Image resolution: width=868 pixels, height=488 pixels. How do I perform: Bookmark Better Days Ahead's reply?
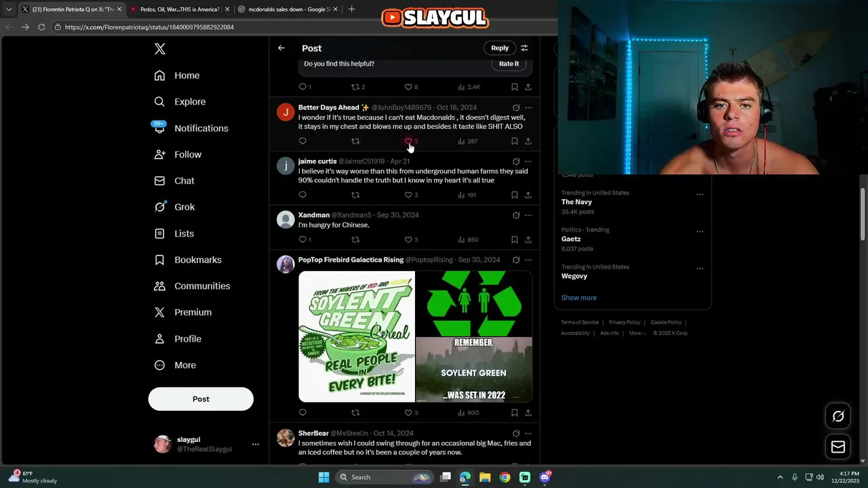[x=515, y=141]
